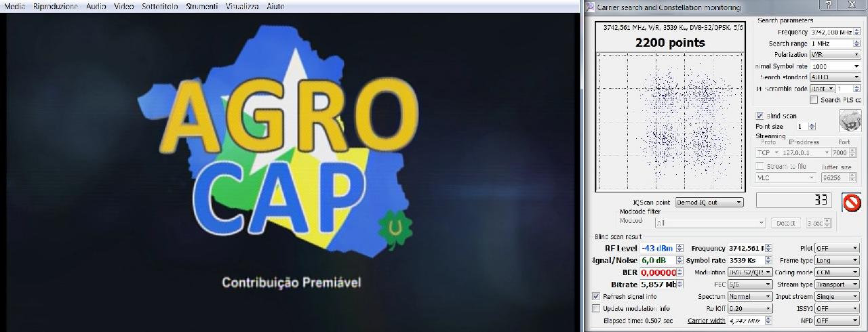Adjust the PL Scramble code number stepper
Image resolution: width=868 pixels, height=332 pixels.
click(x=857, y=89)
